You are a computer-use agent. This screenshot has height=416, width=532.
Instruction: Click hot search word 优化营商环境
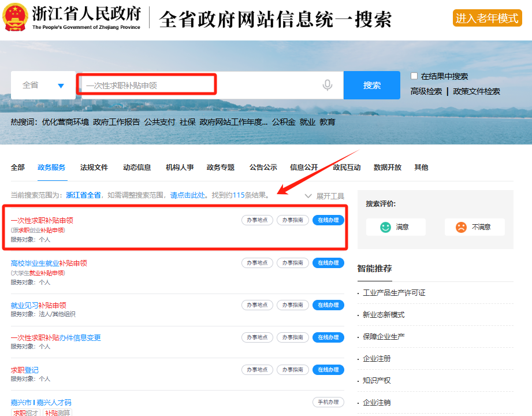coord(65,122)
